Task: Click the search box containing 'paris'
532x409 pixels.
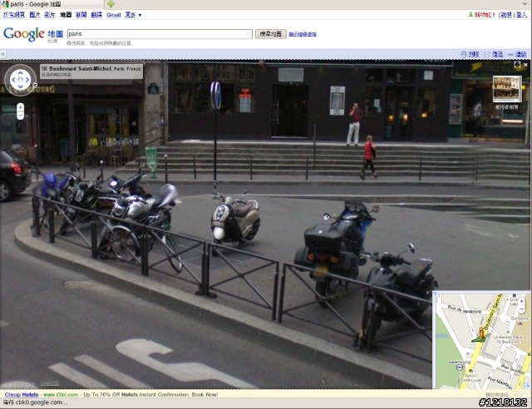Action: click(160, 34)
